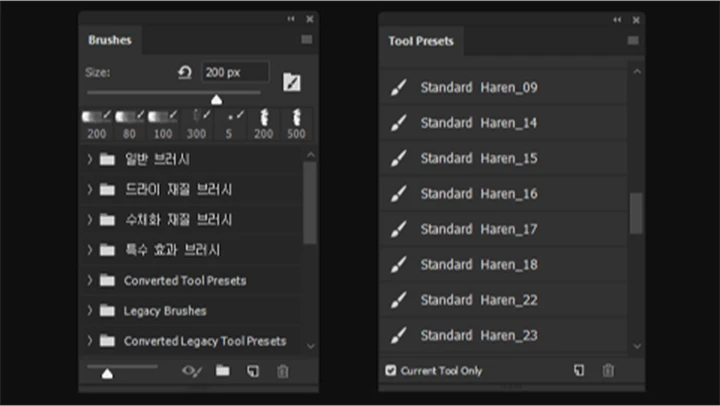Expand the Converted Legacy Tool Presets group
This screenshot has width=720, height=406.
90,341
